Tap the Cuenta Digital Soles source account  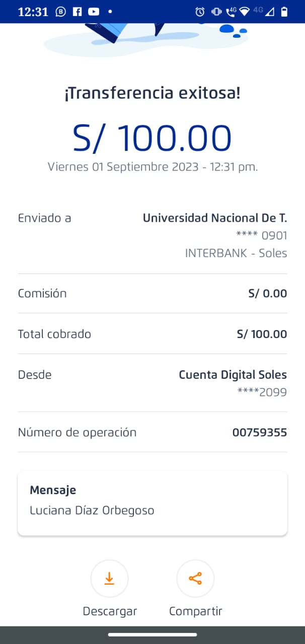pyautogui.click(x=233, y=375)
